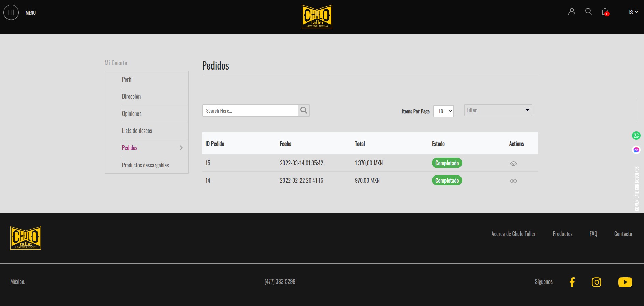Click the WhatsApp chat icon
644x306 pixels.
pyautogui.click(x=636, y=136)
